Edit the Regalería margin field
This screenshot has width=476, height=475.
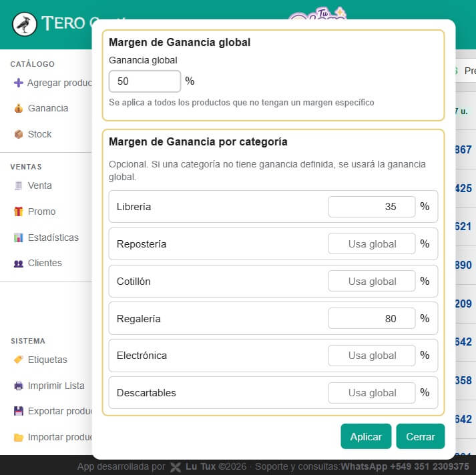pos(372,318)
